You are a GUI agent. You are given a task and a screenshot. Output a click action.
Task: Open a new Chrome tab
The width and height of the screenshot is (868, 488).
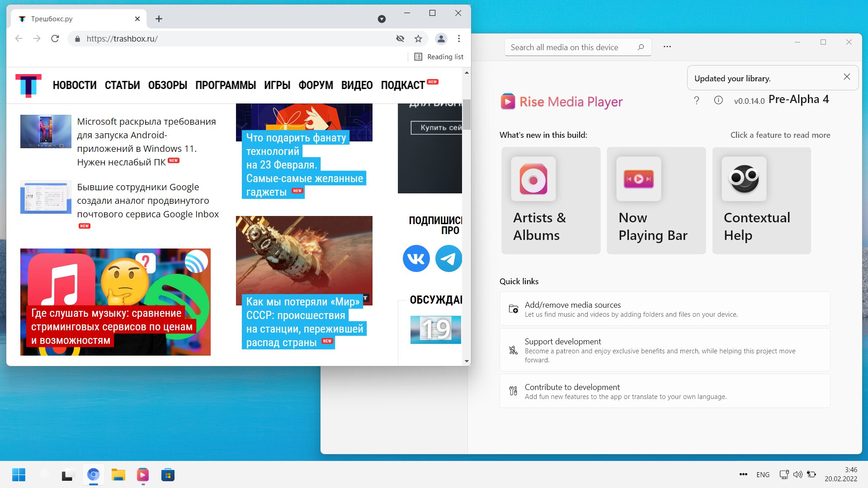[159, 19]
